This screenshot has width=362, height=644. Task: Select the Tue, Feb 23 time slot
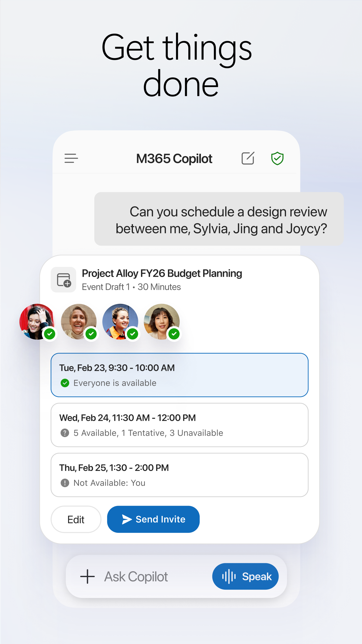pyautogui.click(x=179, y=375)
